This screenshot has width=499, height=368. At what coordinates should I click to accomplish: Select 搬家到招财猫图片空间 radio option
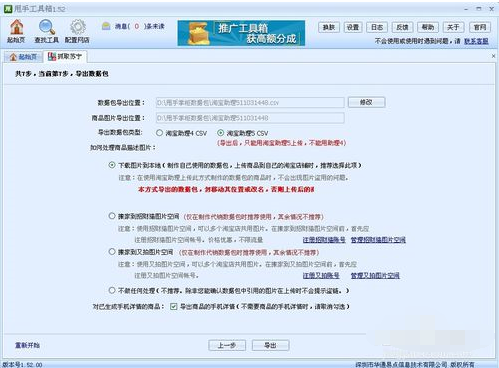(x=112, y=216)
